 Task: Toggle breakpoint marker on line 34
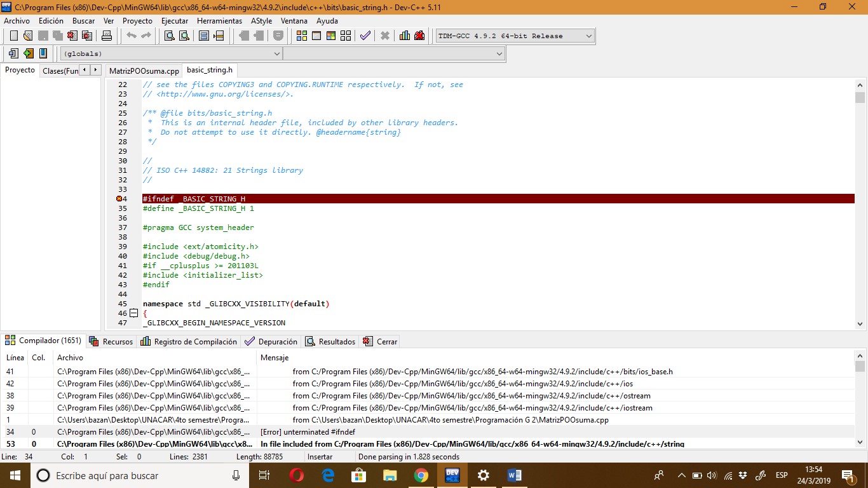119,199
